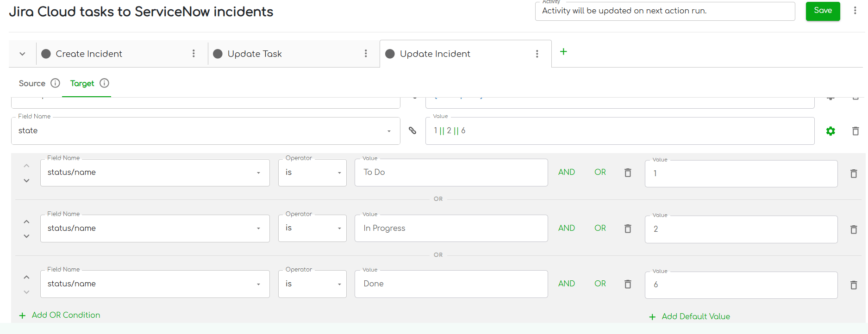868x334 pixels.
Task: Click the Activity status text field
Action: (x=665, y=11)
